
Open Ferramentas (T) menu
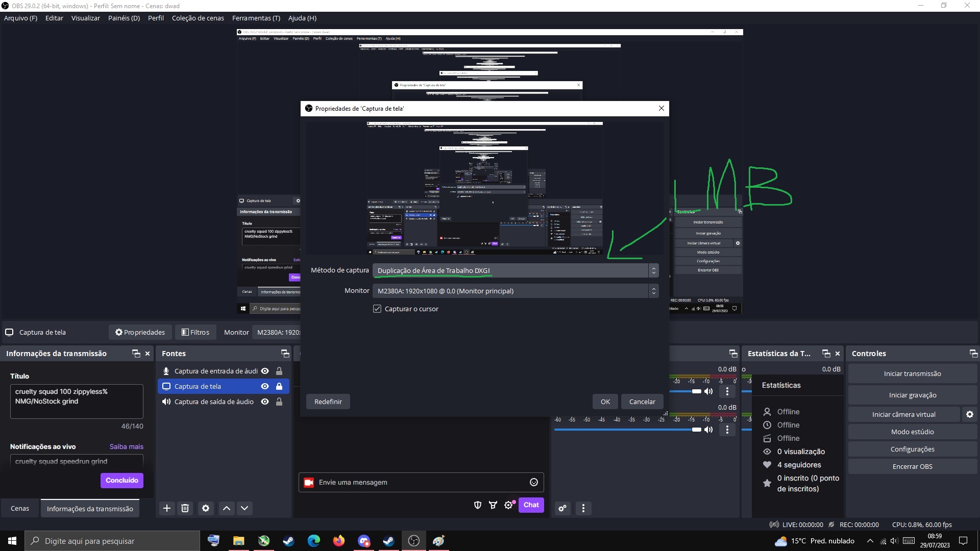pos(256,18)
